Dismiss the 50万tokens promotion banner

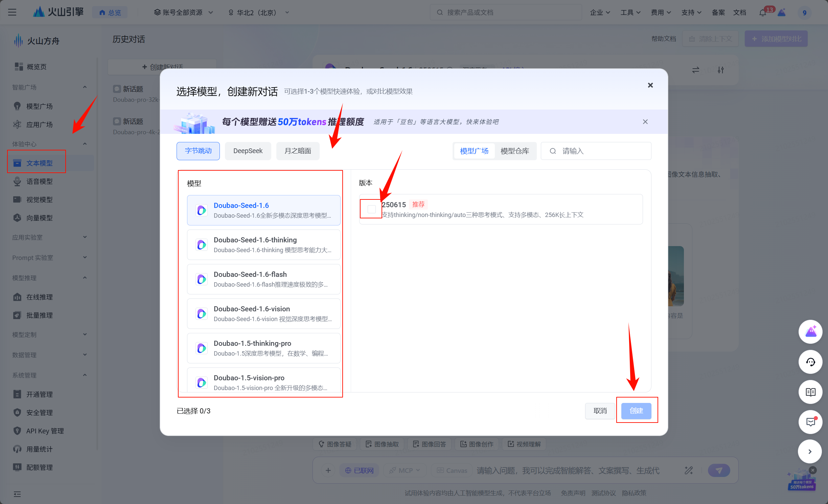pyautogui.click(x=645, y=122)
